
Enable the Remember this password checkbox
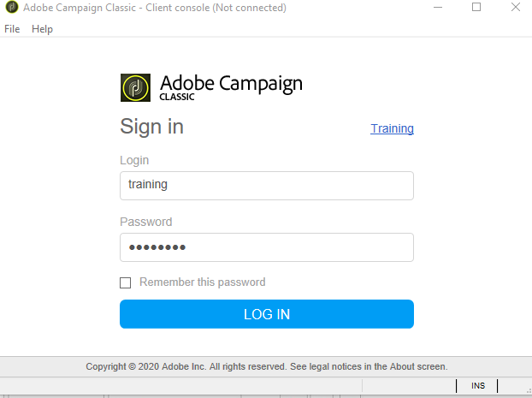(x=126, y=282)
